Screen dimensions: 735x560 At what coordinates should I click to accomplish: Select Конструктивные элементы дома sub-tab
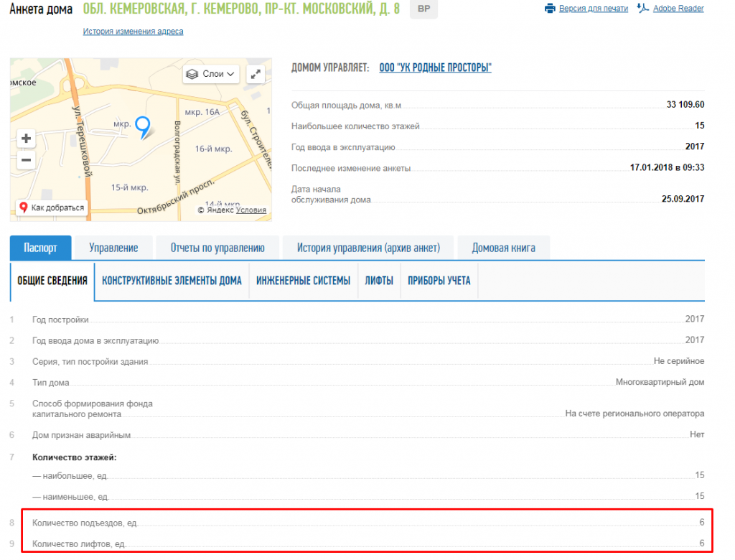point(172,281)
